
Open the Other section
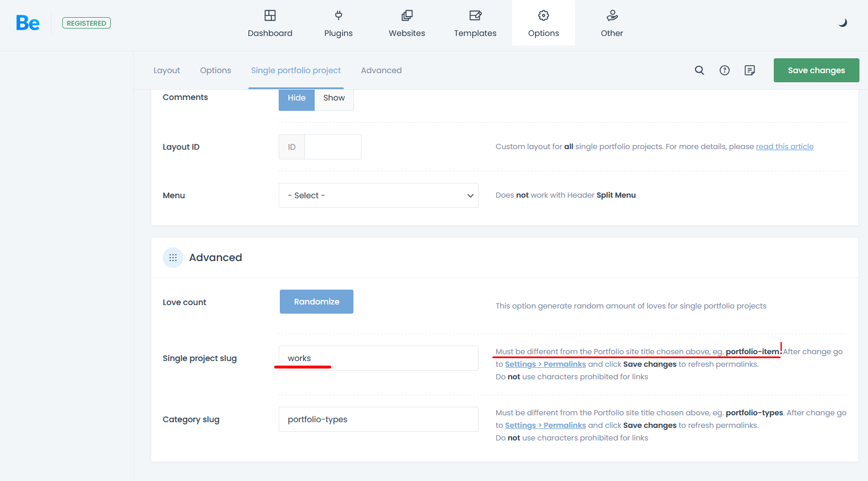point(612,23)
